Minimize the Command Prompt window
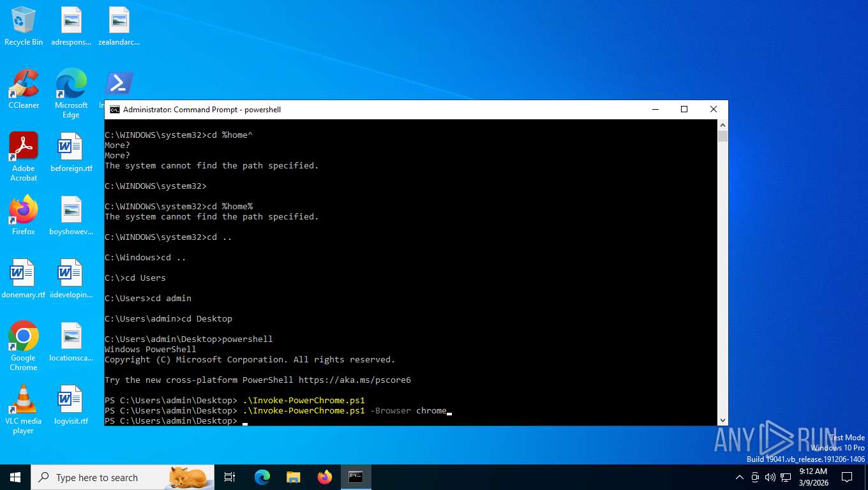 (x=655, y=110)
